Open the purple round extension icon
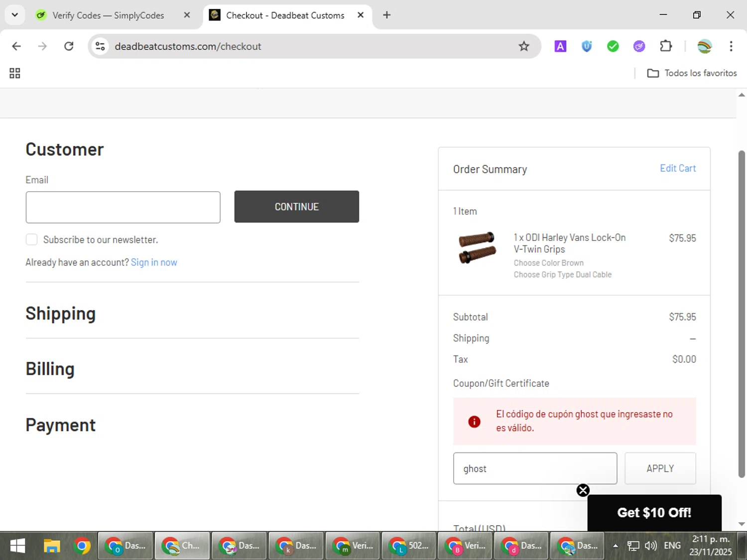This screenshot has height=560, width=747. (x=639, y=46)
